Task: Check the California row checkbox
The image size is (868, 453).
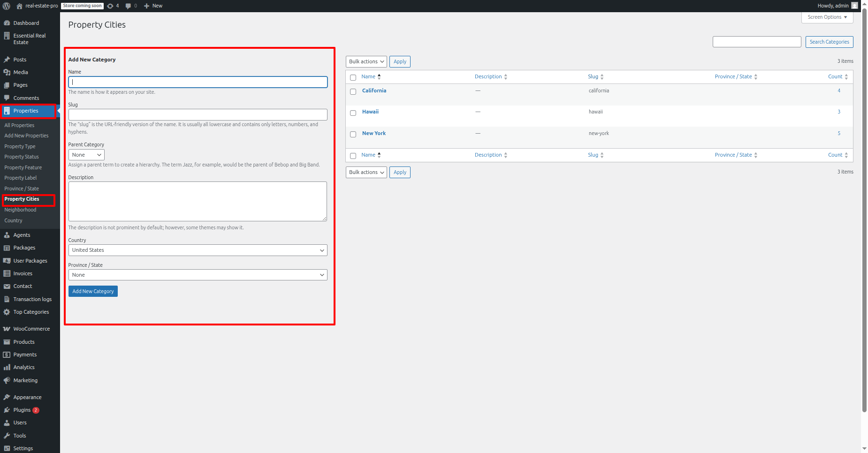Action: tap(353, 91)
